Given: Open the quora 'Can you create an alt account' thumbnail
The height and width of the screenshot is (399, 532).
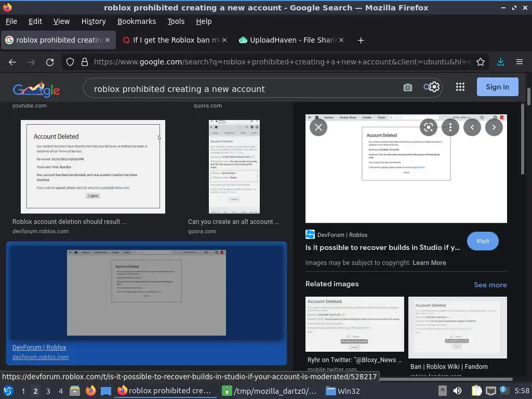Looking at the screenshot, I should (234, 167).
